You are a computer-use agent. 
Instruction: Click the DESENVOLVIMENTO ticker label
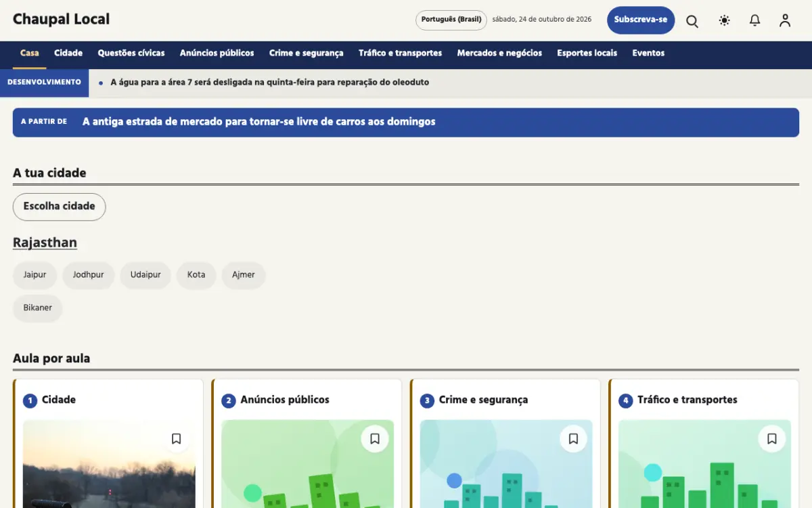tap(44, 83)
